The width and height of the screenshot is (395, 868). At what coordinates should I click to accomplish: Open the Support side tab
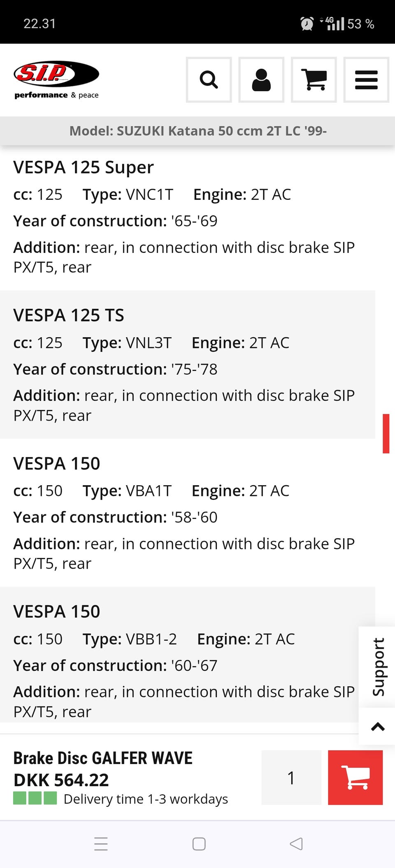pyautogui.click(x=378, y=667)
